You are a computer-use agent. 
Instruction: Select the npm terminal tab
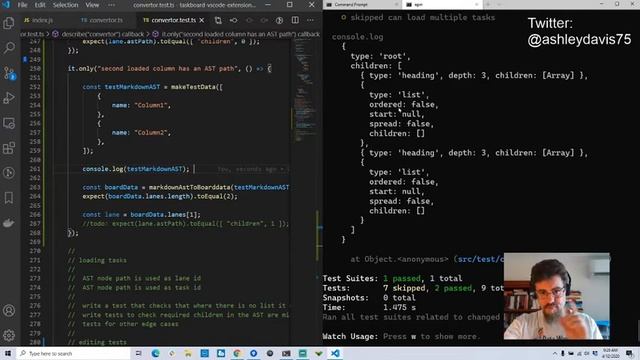[x=442, y=4]
